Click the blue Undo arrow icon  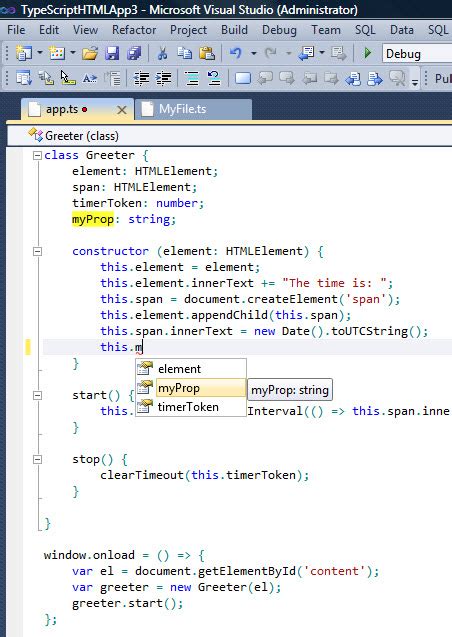click(x=236, y=53)
